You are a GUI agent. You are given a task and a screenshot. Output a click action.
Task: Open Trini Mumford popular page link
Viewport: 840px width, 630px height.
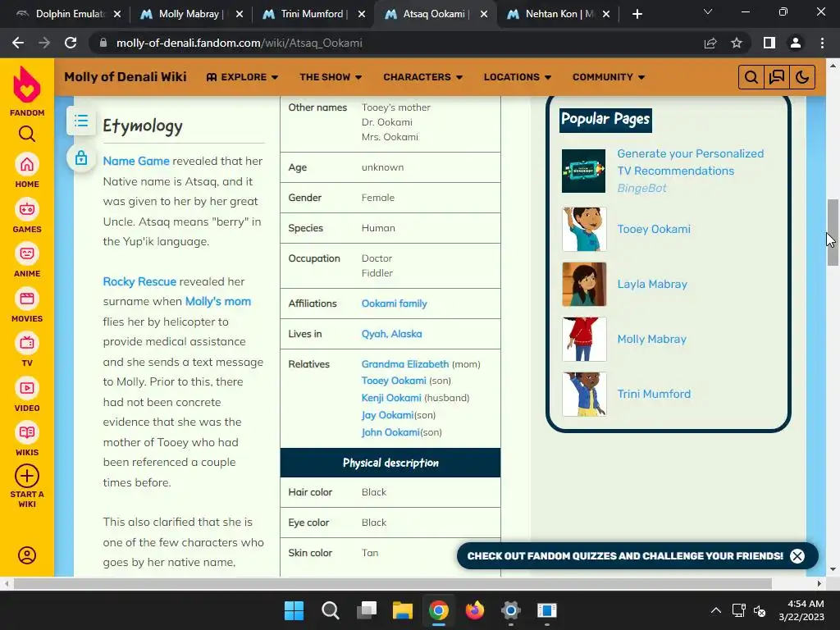(654, 395)
